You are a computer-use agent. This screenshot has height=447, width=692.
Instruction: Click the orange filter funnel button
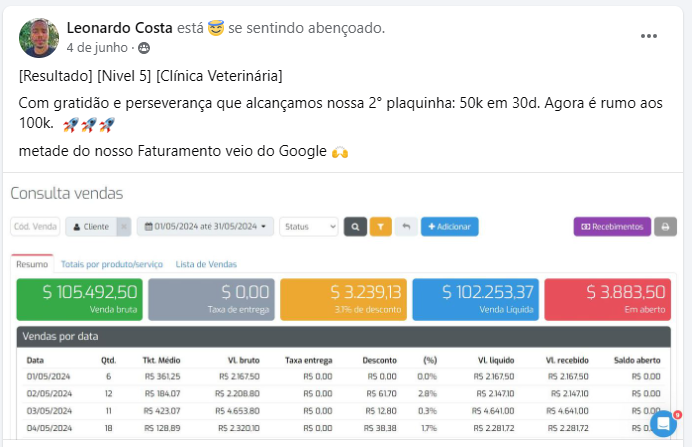[380, 227]
